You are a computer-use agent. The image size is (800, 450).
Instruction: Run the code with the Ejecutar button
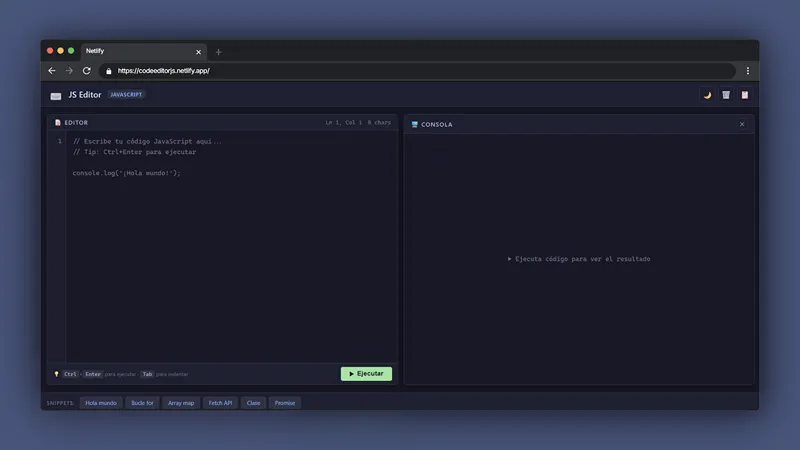[x=366, y=374]
